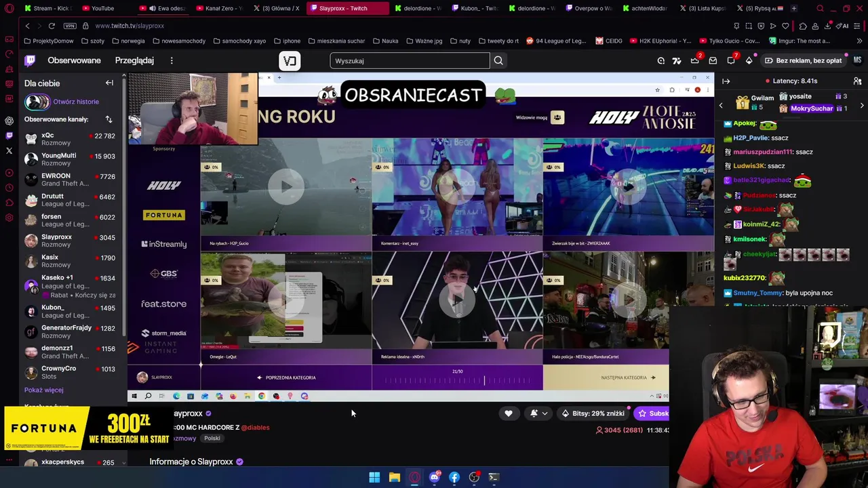Screen dimensions: 868x488
Task: Open the three-dot more menu
Action: pos(172,60)
